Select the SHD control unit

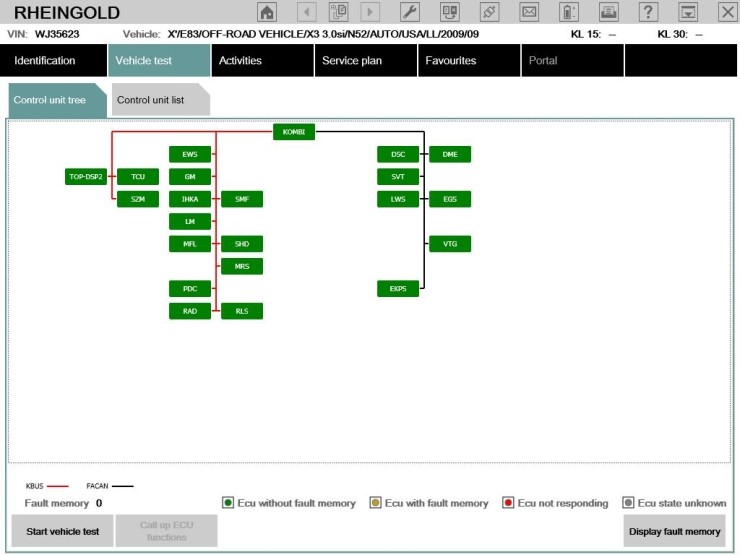242,244
